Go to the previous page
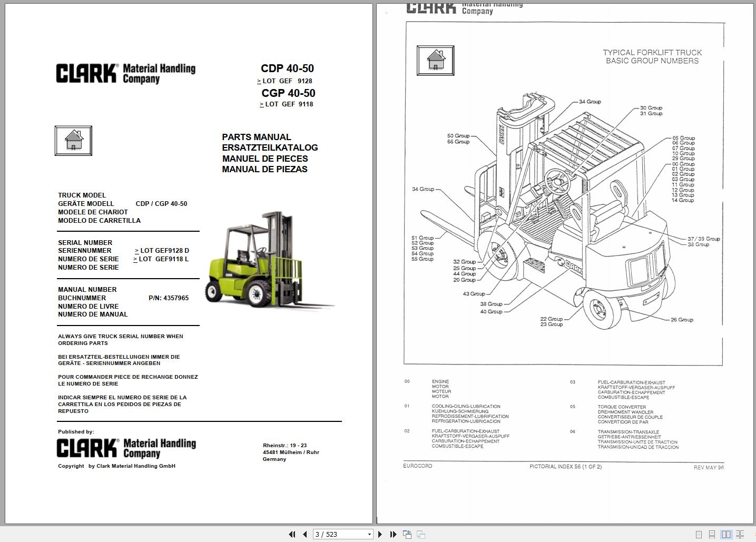 (x=305, y=534)
